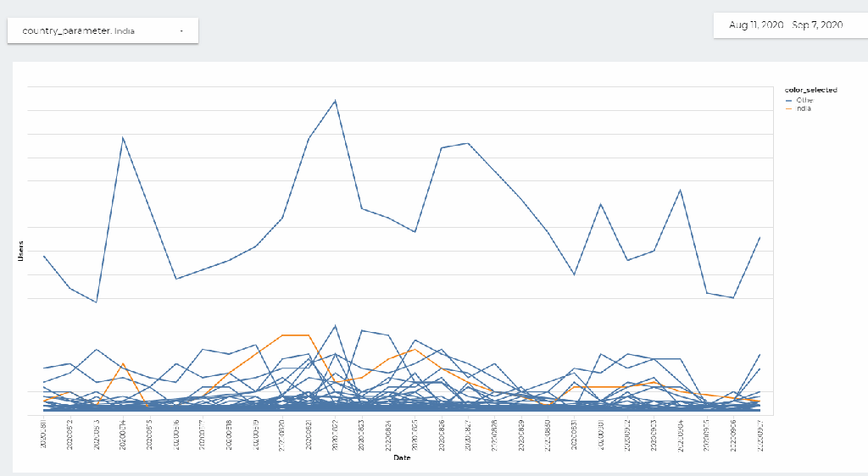Click the orange India line's peak at 20200820
868x476 pixels.
283,335
